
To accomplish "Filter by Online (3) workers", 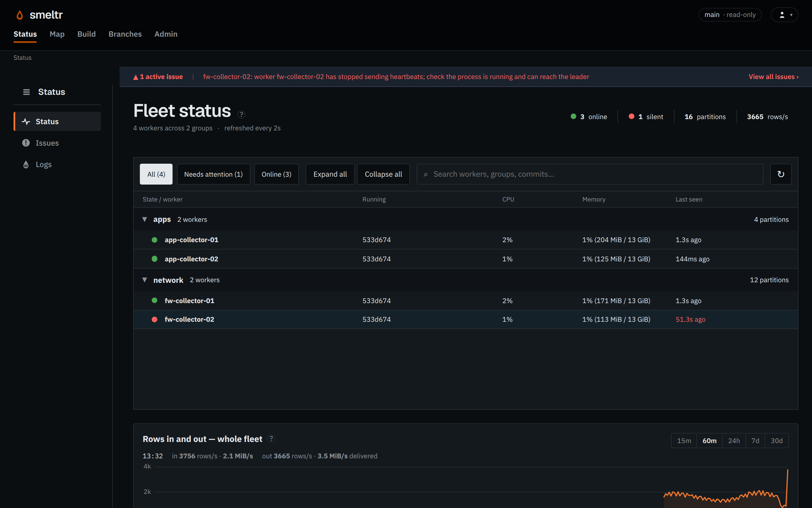I will (x=277, y=174).
